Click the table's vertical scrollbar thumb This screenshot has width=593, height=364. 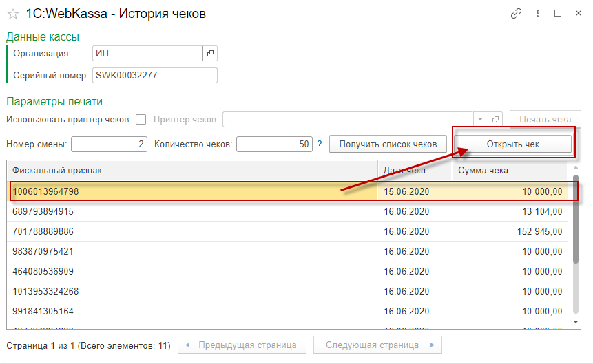click(x=576, y=219)
